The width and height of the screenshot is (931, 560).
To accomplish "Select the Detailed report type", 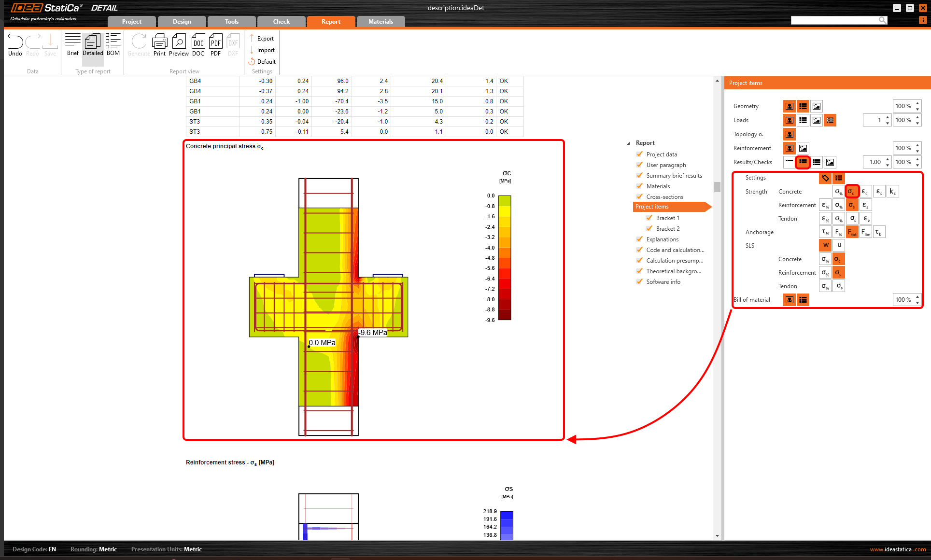I will coord(93,45).
